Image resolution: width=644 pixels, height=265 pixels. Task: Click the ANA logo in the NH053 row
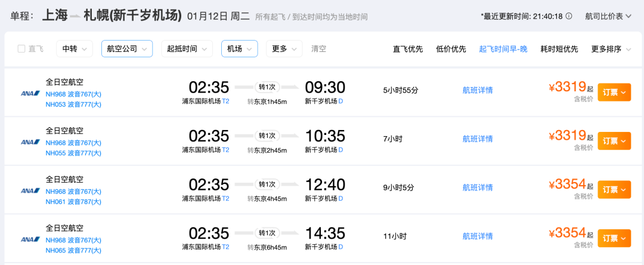point(30,94)
